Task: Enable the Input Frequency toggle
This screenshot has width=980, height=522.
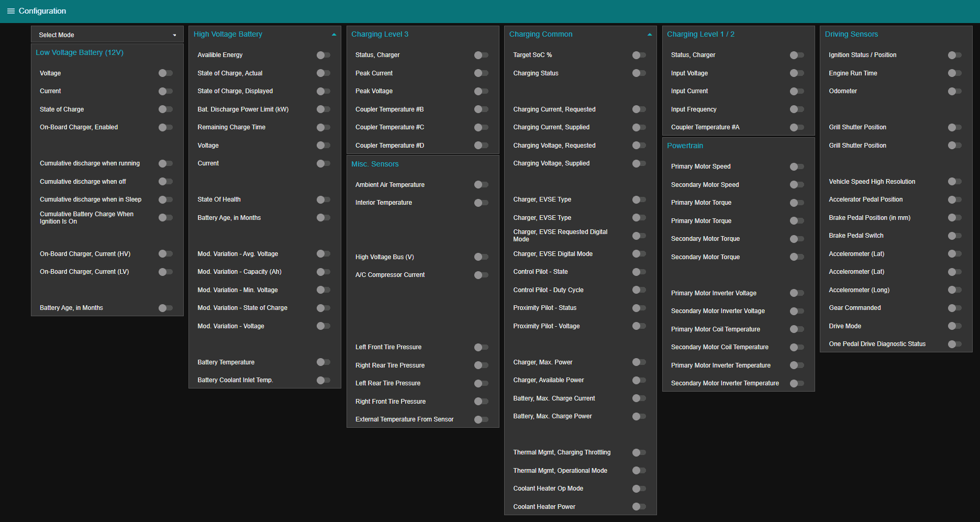Action: 796,109
